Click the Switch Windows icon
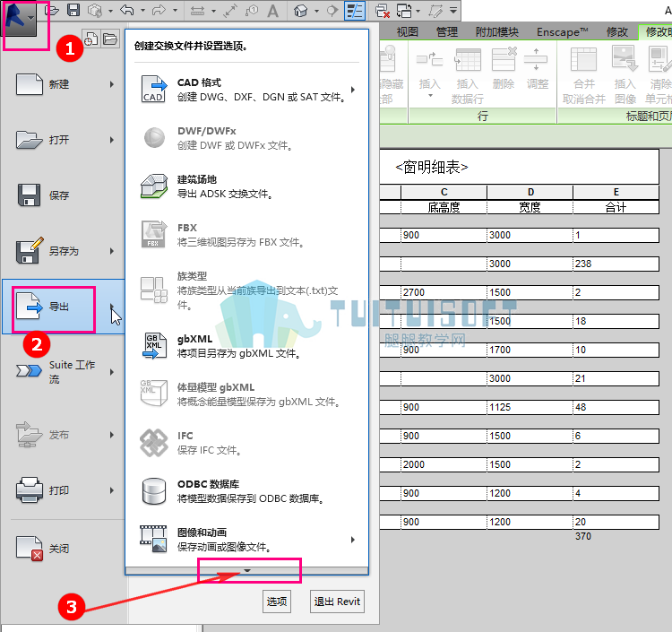Viewport: 672px width, 632px height. [404, 11]
